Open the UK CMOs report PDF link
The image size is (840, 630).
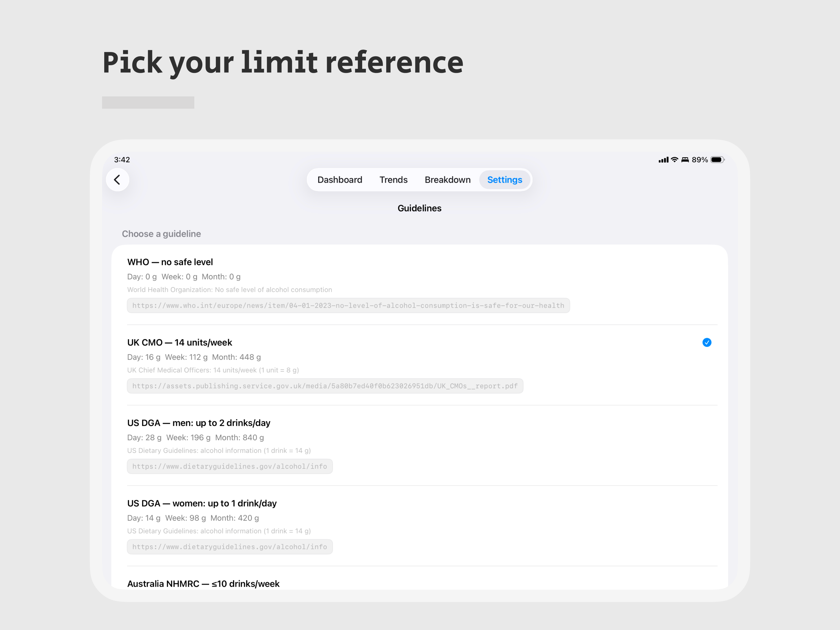(325, 386)
